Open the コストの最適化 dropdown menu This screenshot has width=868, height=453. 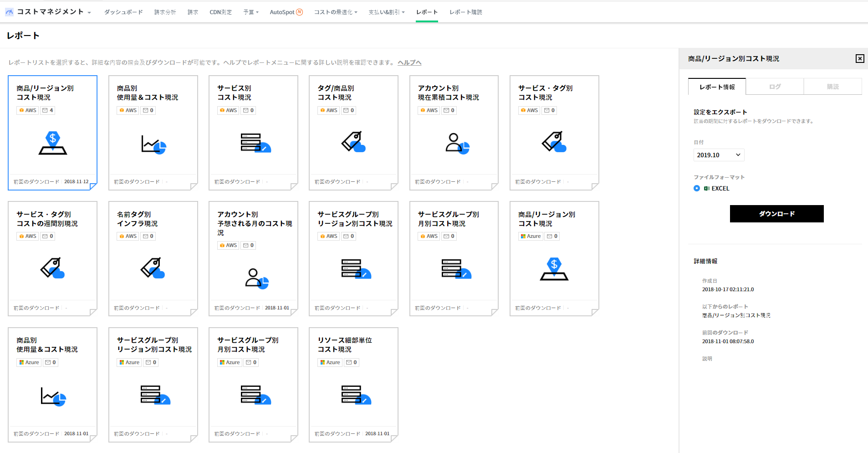[x=336, y=12]
